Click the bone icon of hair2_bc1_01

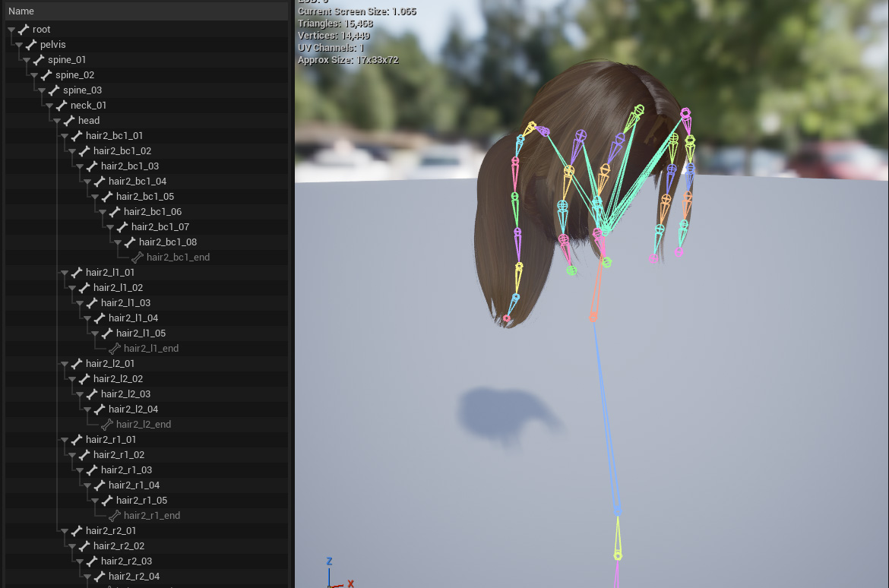[x=76, y=136]
